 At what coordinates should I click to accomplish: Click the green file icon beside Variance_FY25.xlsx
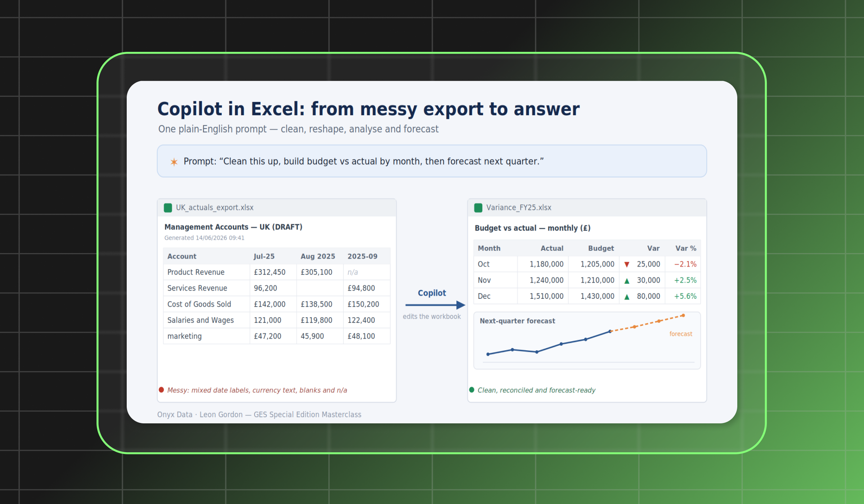point(478,208)
